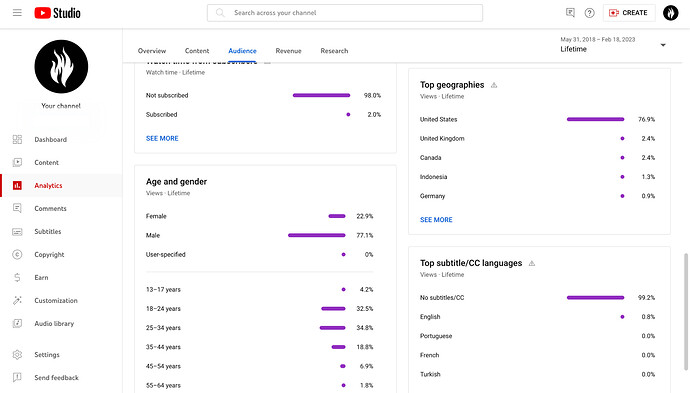Image resolution: width=690 pixels, height=393 pixels.
Task: Open the feedback icon in header
Action: (570, 13)
